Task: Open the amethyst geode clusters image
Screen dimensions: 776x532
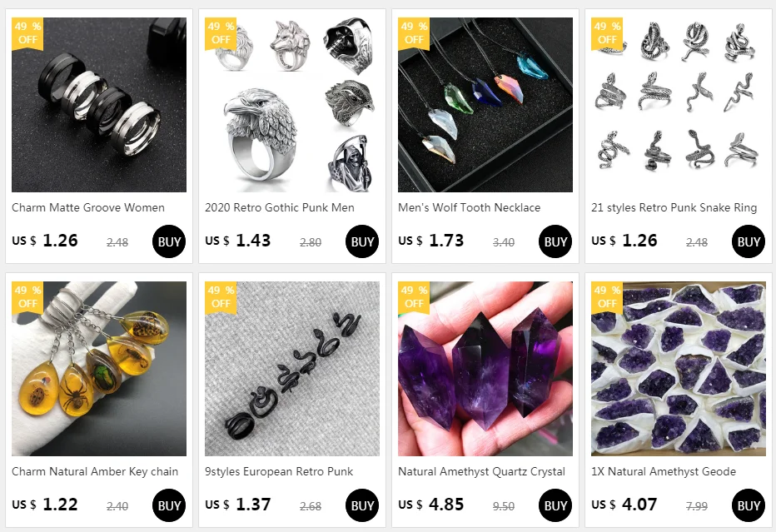Action: [x=678, y=369]
